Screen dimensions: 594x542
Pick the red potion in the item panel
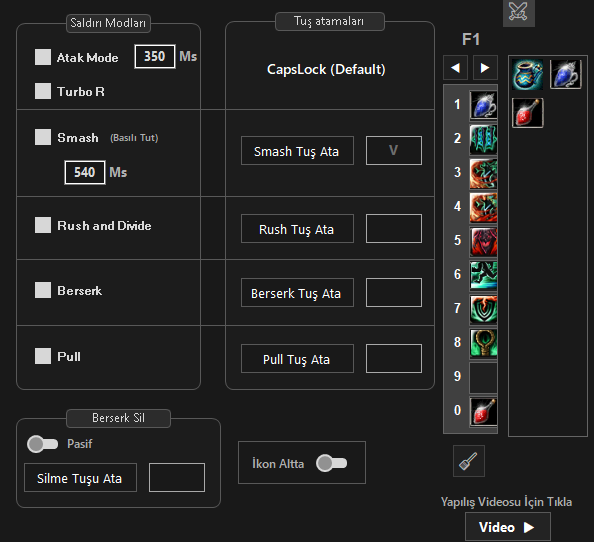[527, 113]
